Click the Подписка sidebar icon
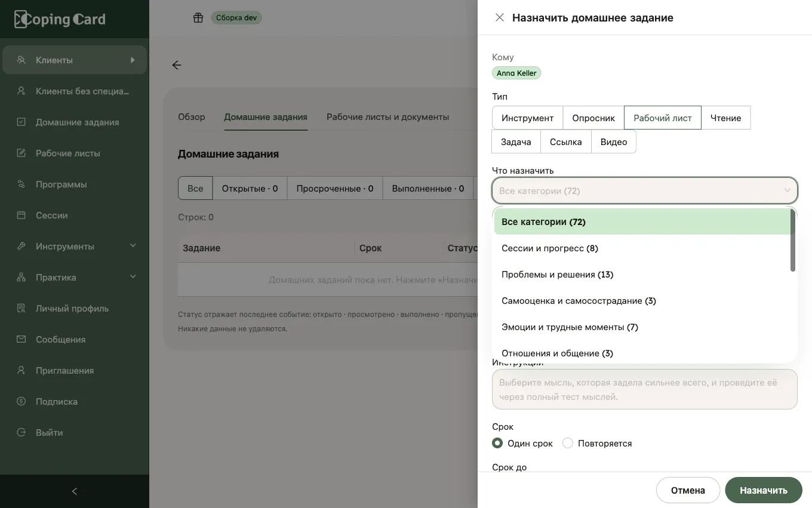Screen dimensions: 812x508 coord(21,401)
